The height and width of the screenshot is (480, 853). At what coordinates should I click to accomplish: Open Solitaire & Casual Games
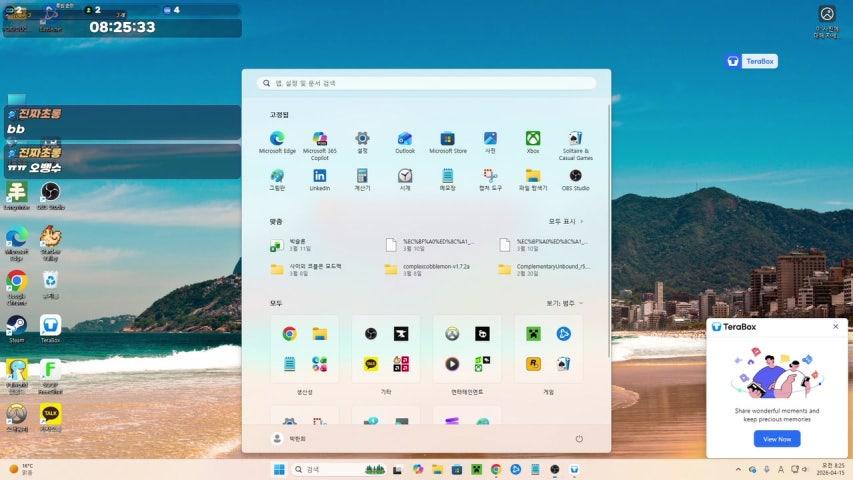click(575, 139)
